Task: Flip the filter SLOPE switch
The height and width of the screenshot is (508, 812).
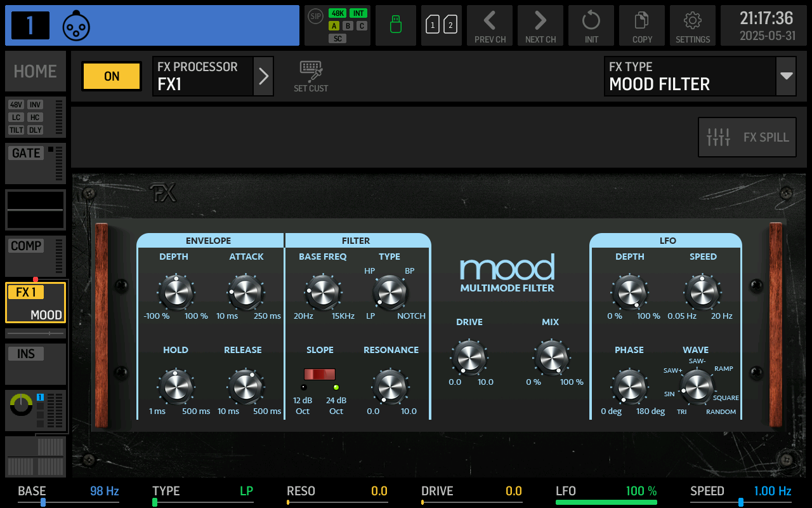Action: coord(320,374)
